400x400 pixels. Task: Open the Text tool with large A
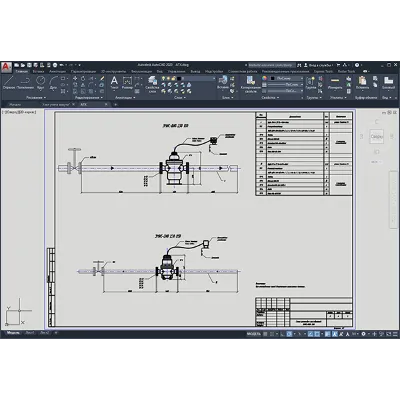pyautogui.click(x=114, y=83)
